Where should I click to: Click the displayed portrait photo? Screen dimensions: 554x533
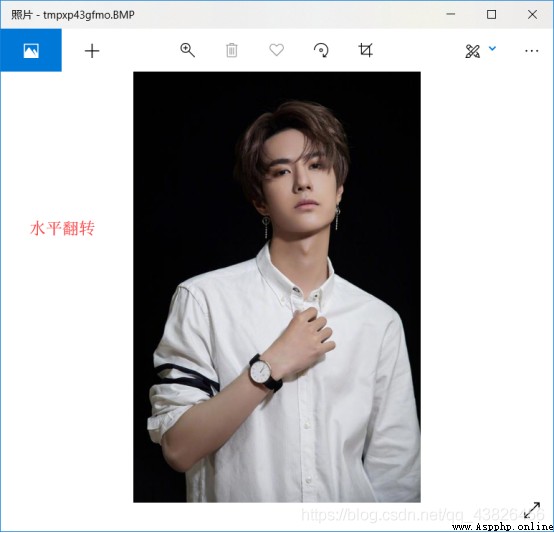277,287
